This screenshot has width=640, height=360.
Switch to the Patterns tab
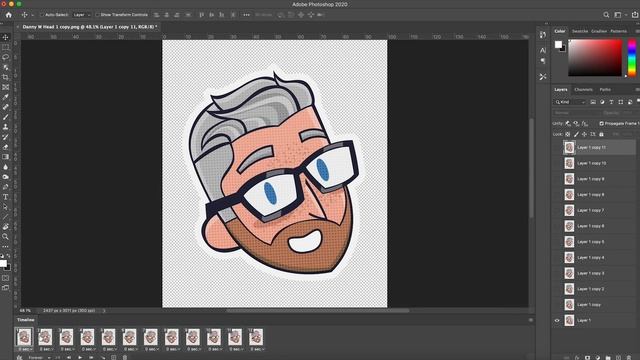click(x=618, y=31)
